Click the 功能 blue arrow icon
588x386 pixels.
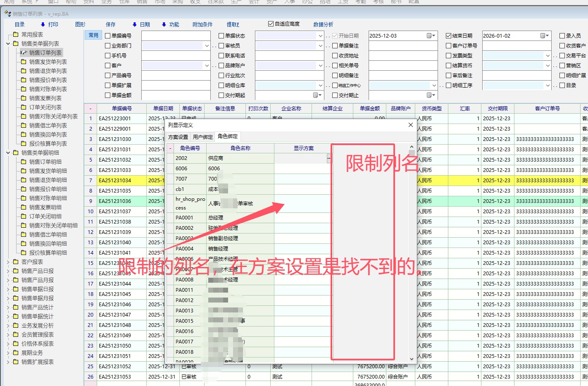click(164, 25)
